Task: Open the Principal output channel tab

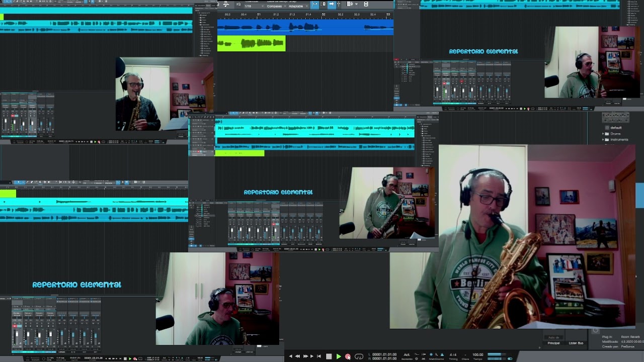Action: [x=553, y=343]
